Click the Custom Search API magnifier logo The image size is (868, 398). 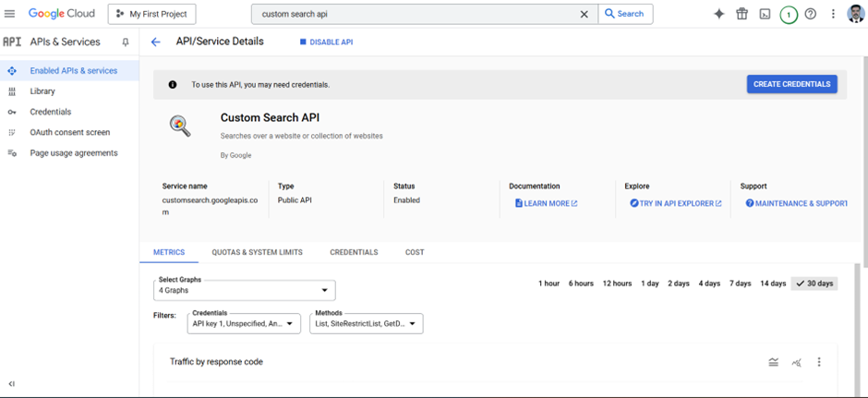(180, 127)
